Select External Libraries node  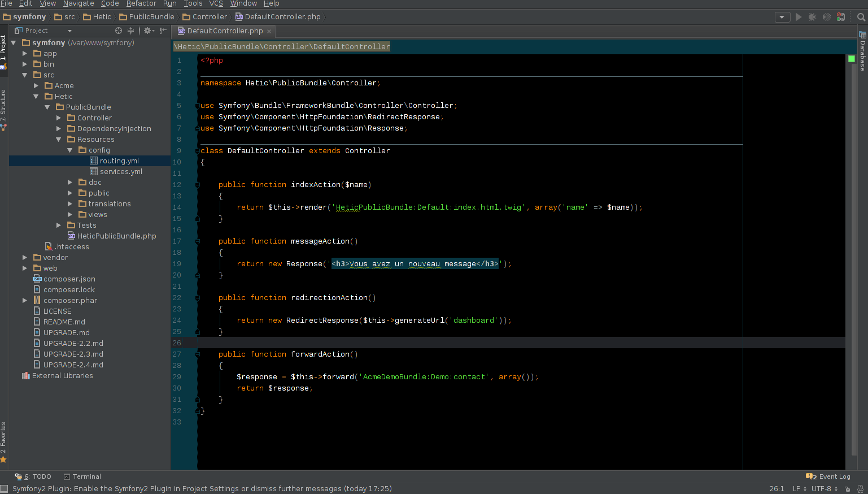pos(62,375)
